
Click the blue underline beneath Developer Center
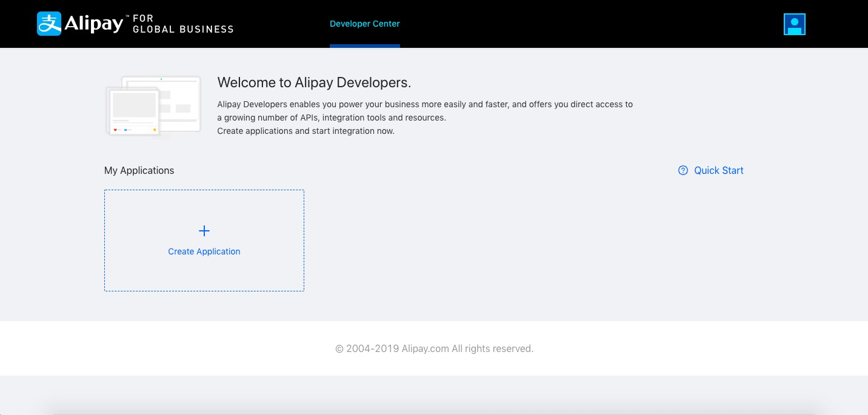(365, 45)
